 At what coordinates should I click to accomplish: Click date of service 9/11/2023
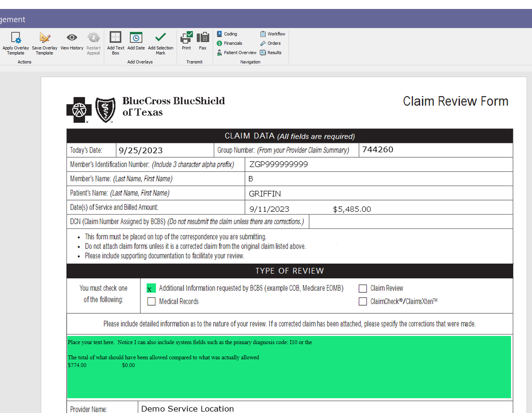point(269,209)
